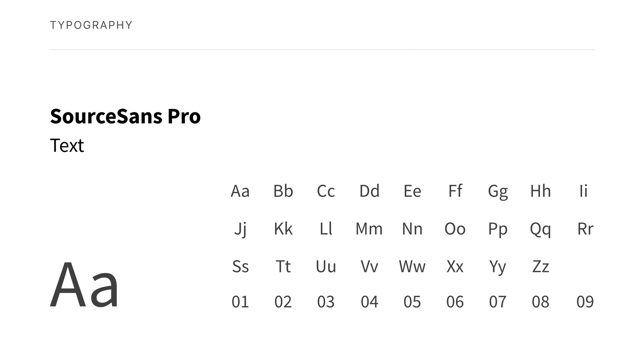Select the 'Ii' glyph pair

[x=583, y=191]
